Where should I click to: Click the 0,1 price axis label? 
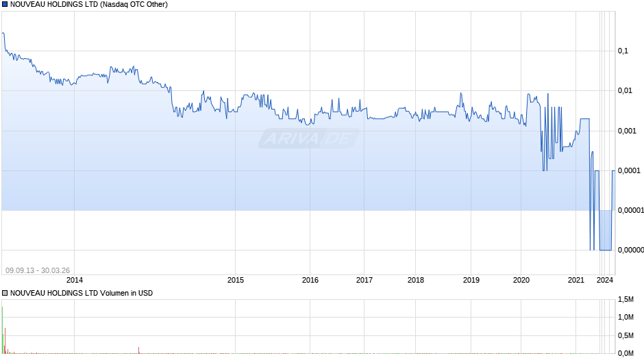click(623, 51)
